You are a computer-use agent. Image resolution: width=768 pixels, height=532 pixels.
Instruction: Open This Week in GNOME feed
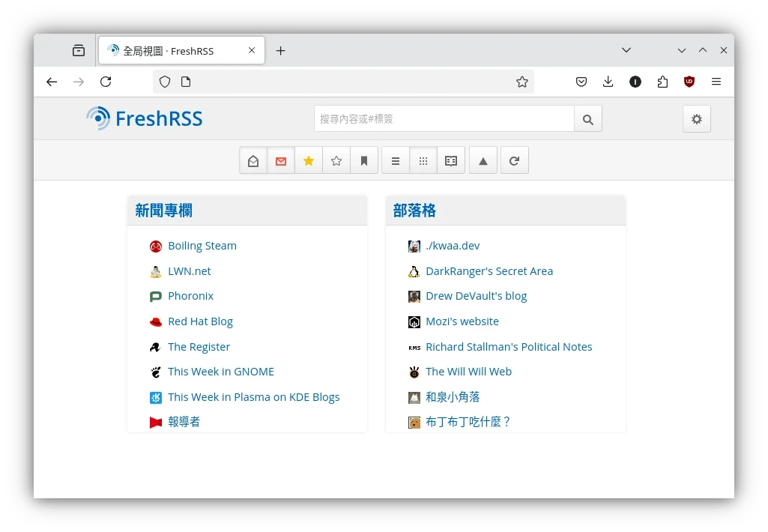pyautogui.click(x=221, y=372)
